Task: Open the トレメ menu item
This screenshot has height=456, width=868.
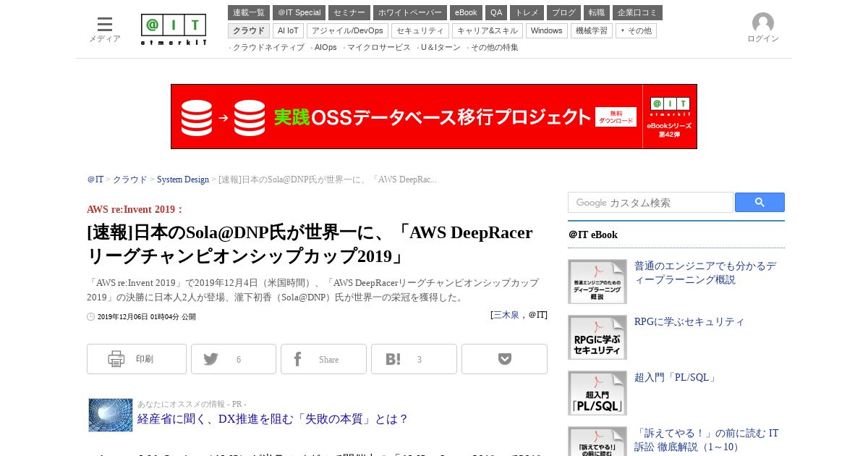Action: coord(527,12)
